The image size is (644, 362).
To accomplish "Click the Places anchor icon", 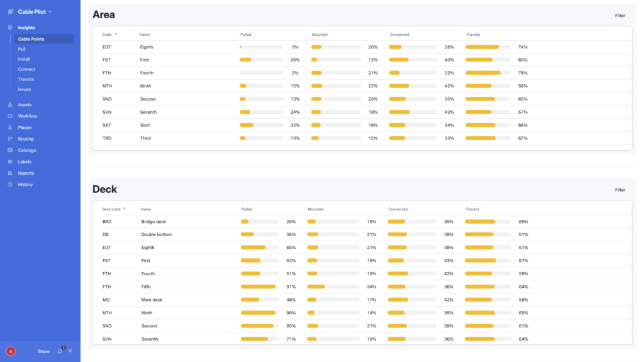I will coord(10,128).
